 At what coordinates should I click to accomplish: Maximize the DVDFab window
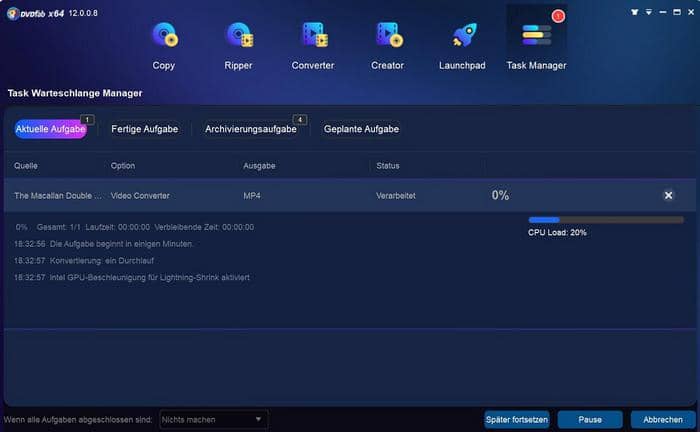[677, 12]
